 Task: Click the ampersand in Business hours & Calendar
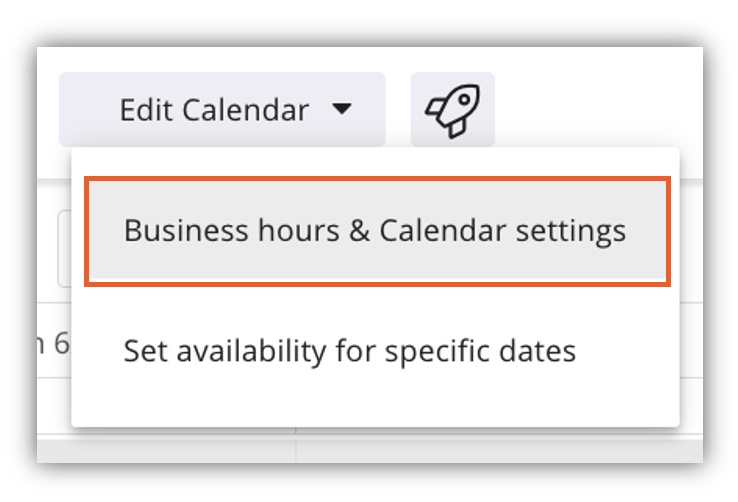pyautogui.click(x=359, y=231)
